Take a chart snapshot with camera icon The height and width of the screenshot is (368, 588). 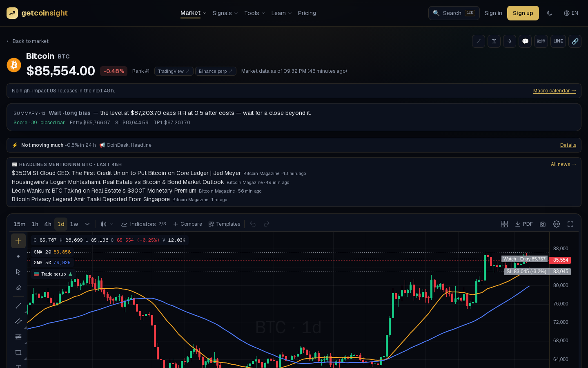[x=543, y=224]
